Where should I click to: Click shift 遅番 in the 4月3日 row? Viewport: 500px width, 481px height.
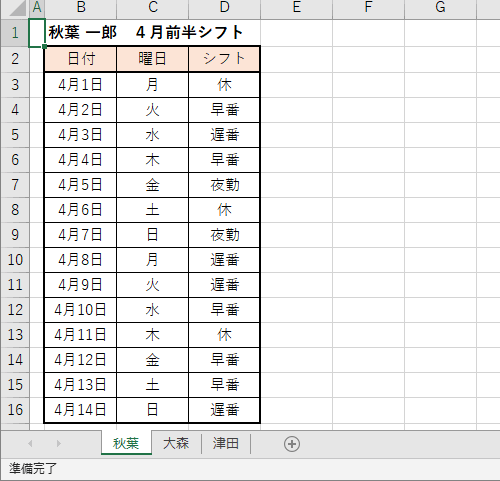click(x=224, y=135)
